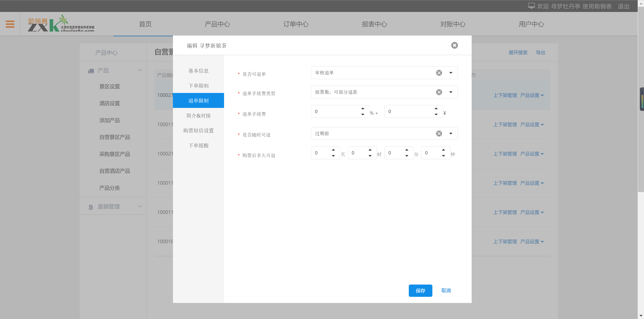The width and height of the screenshot is (644, 319).
Task: Switch to 下单限制 tab
Action: pos(198,86)
